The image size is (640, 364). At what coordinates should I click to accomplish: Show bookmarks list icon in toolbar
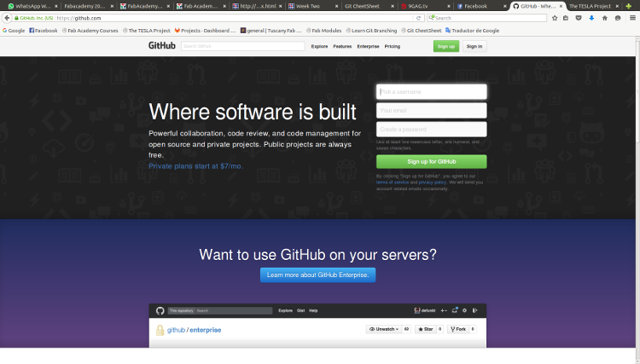tap(566, 18)
